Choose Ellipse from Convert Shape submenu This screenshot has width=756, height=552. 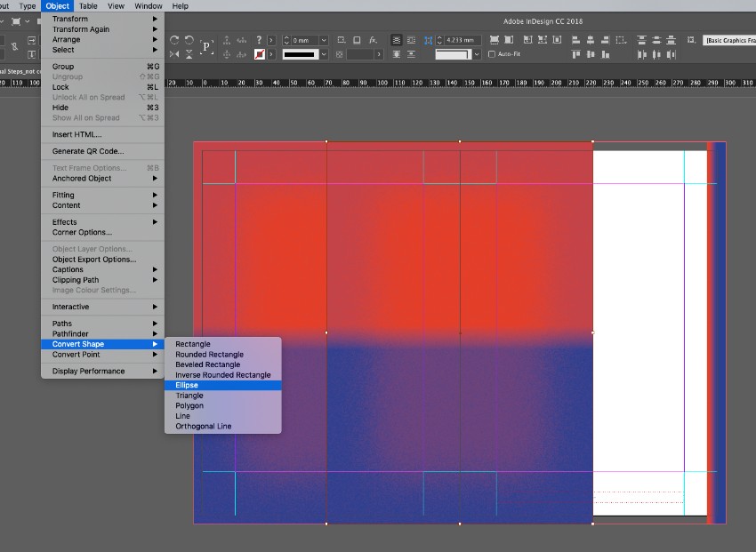pyautogui.click(x=187, y=385)
